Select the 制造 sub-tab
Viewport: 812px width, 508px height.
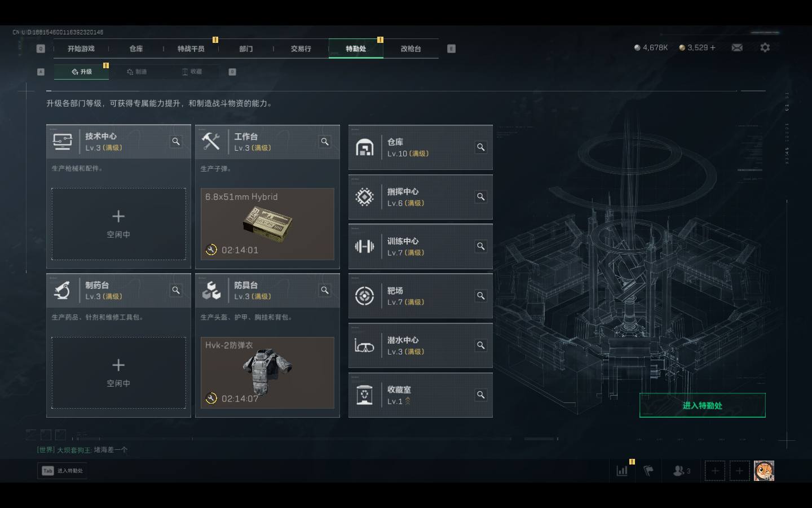(x=137, y=72)
